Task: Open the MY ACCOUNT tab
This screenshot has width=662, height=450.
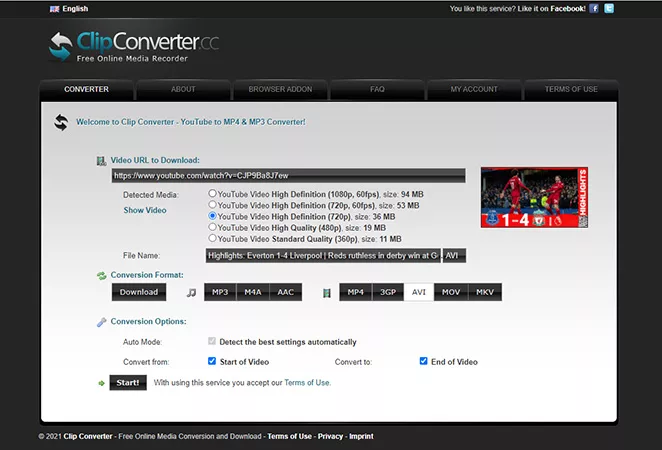Action: click(x=474, y=89)
